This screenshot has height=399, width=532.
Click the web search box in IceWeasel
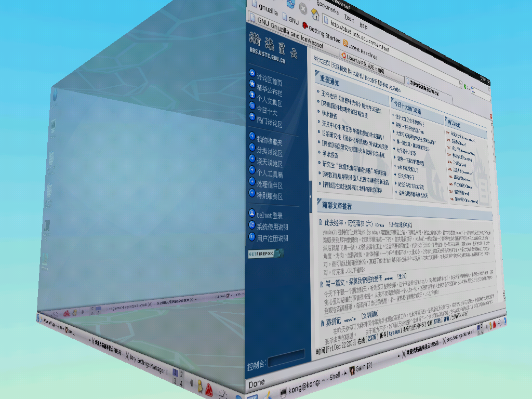coord(480,94)
